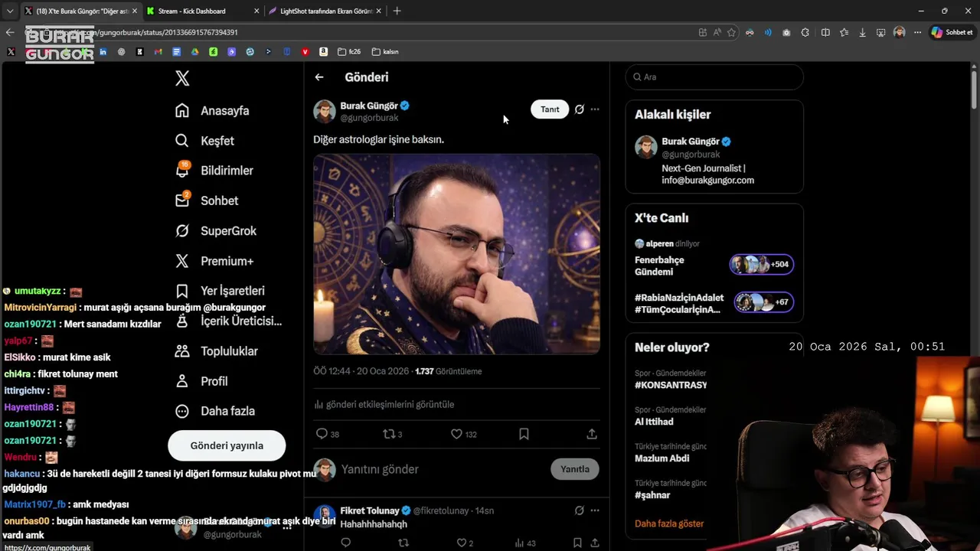Click the Yanıtla reply button
This screenshot has height=551, width=980.
pyautogui.click(x=574, y=469)
